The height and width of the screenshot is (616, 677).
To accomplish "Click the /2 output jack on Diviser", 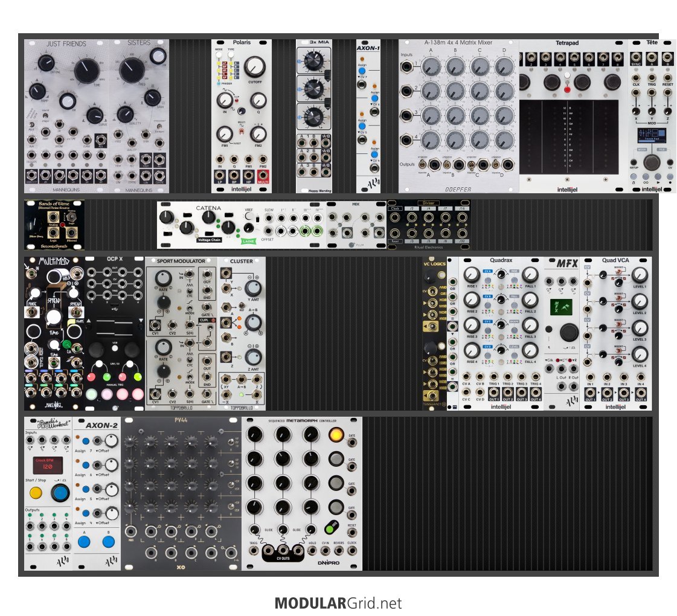I will pyautogui.click(x=412, y=217).
